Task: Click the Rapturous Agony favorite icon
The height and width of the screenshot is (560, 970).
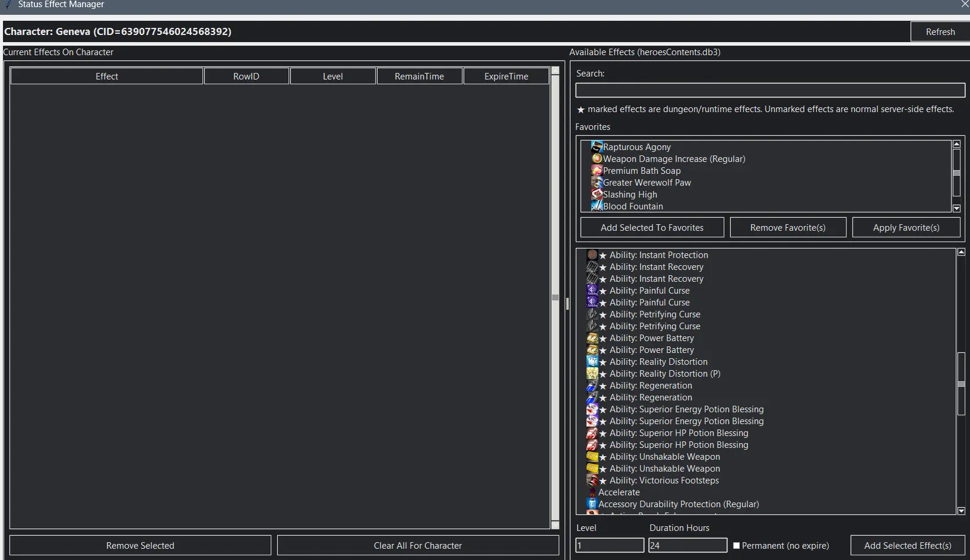Action: (x=597, y=147)
